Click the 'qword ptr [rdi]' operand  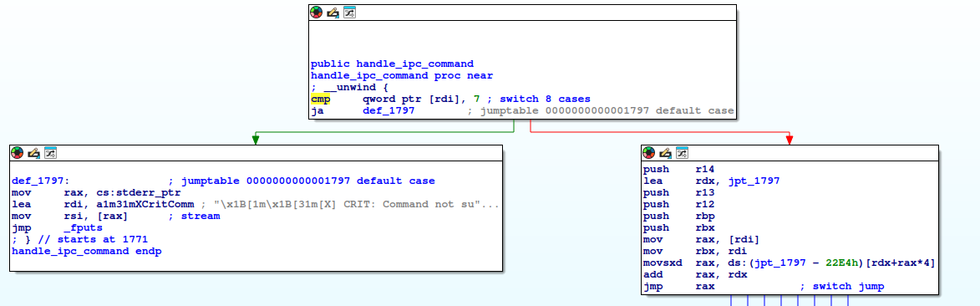[x=411, y=99]
